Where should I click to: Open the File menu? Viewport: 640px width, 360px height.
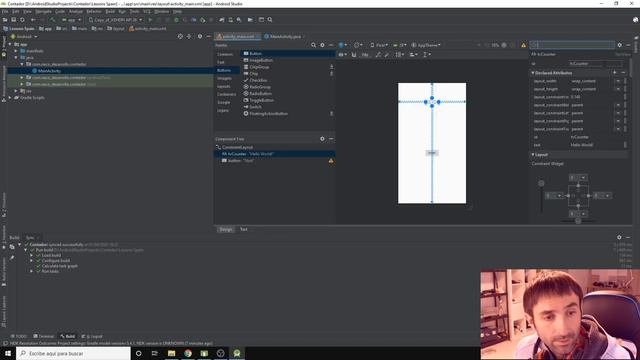pos(5,11)
